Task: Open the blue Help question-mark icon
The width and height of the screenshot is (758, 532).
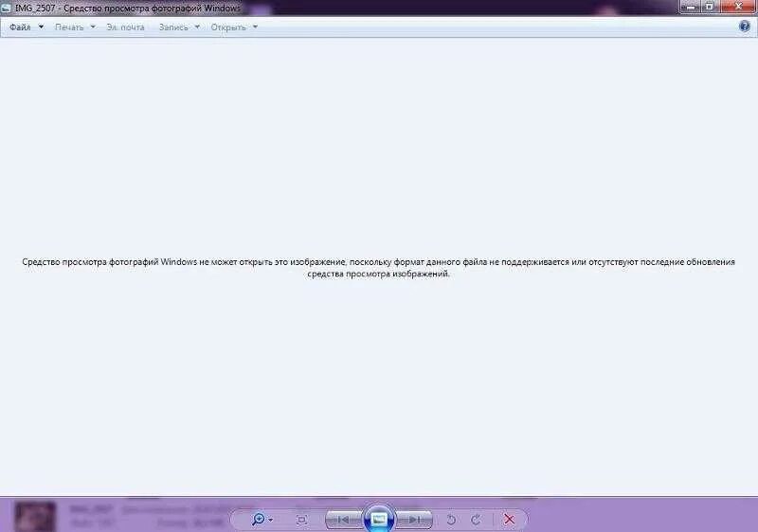Action: pos(745,27)
